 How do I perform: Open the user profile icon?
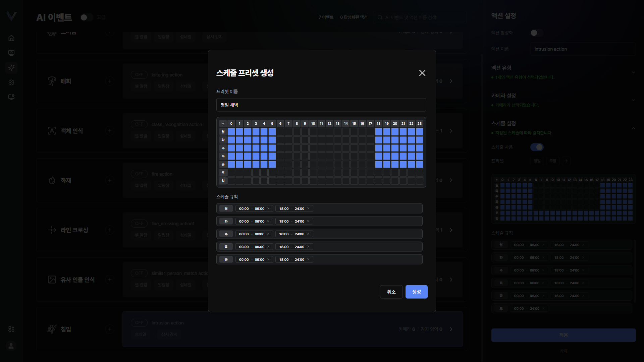[x=11, y=346]
